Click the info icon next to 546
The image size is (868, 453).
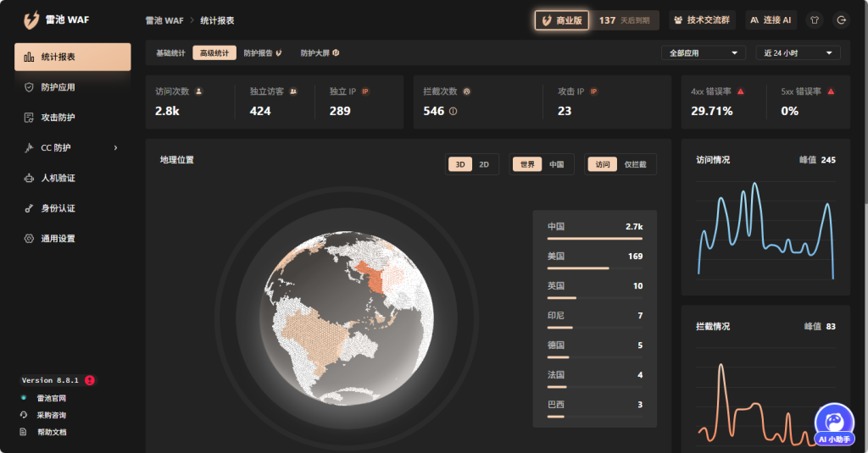[x=453, y=111]
